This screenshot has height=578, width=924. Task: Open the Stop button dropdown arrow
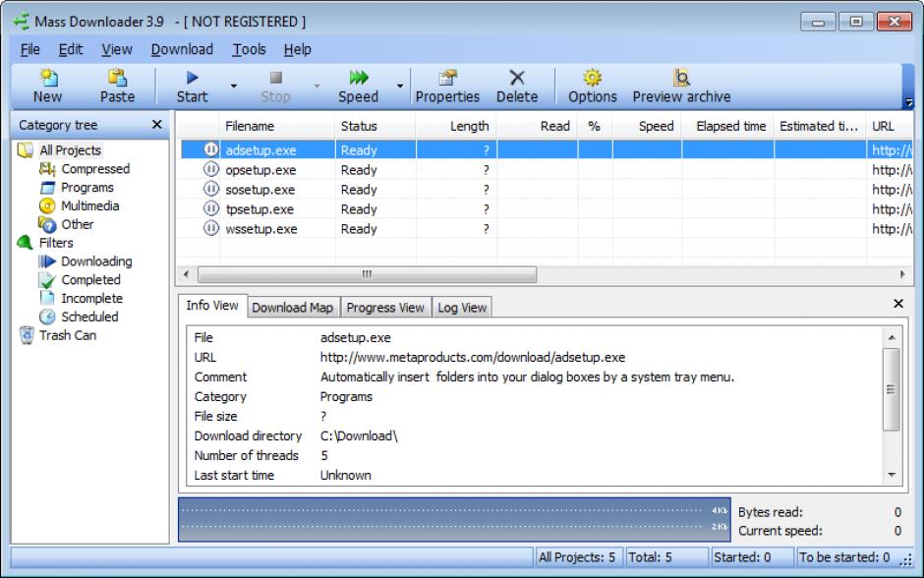(318, 87)
